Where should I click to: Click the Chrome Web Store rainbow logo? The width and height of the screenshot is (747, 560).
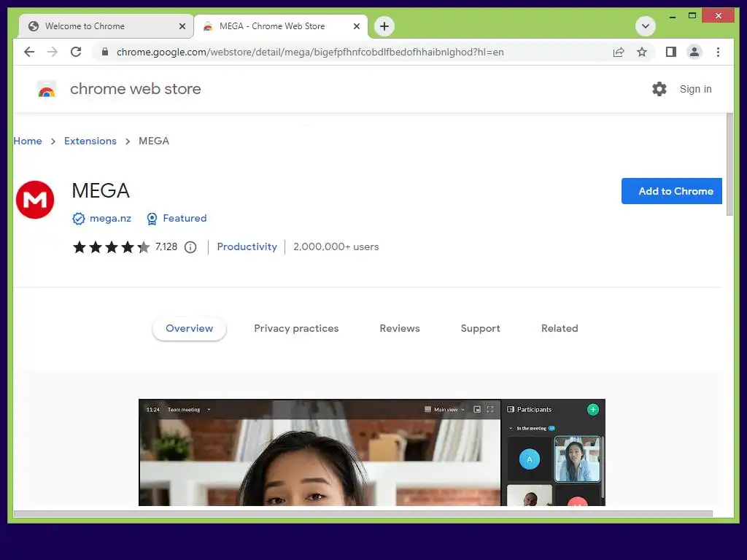47,89
